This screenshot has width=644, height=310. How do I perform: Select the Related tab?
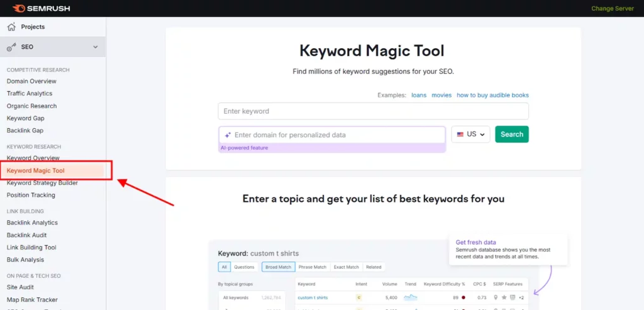click(374, 267)
